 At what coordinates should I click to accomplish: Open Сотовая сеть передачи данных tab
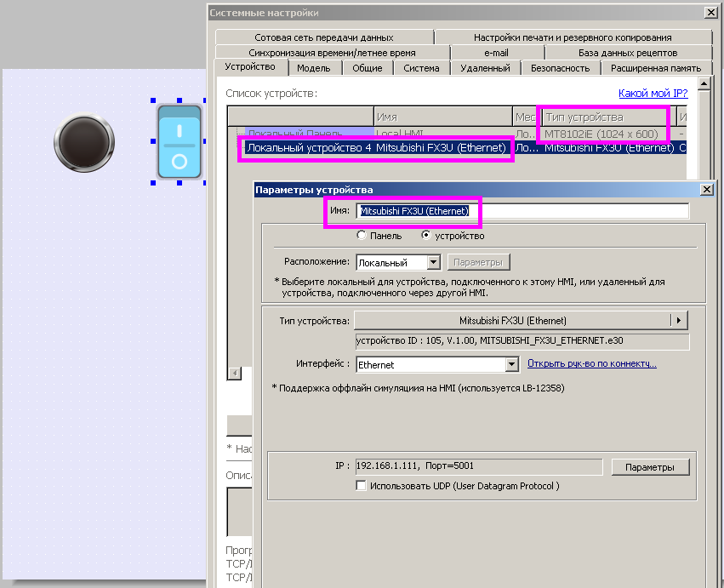click(x=324, y=37)
